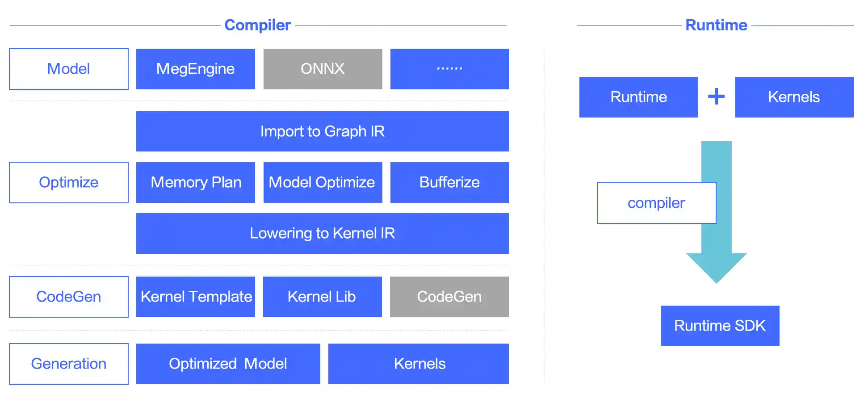The image size is (868, 399).
Task: Click the Compiler section heading
Action: [x=258, y=25]
